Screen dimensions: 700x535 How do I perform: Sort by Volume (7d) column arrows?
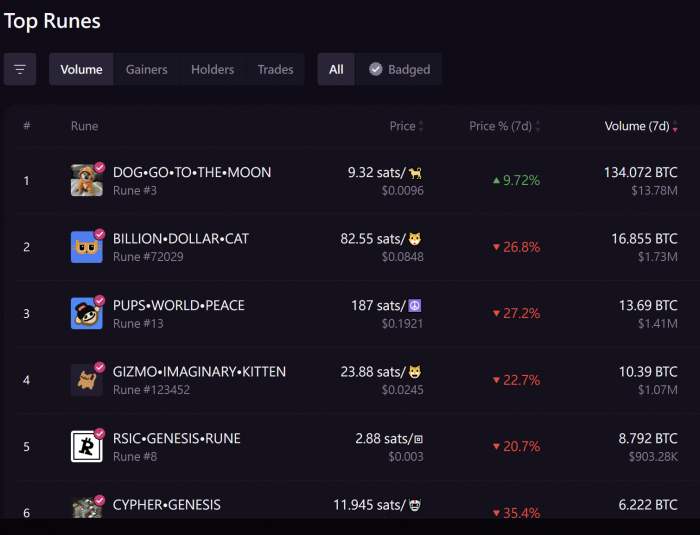click(675, 126)
